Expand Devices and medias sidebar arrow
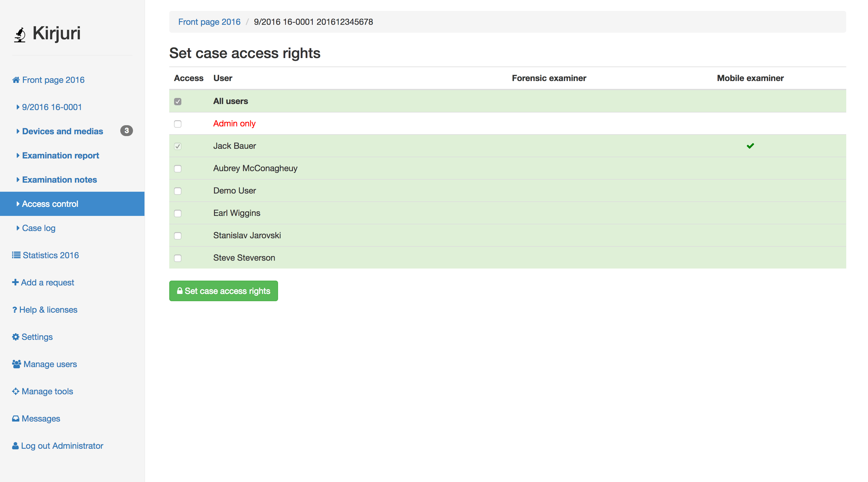This screenshot has height=482, width=868. (x=18, y=131)
